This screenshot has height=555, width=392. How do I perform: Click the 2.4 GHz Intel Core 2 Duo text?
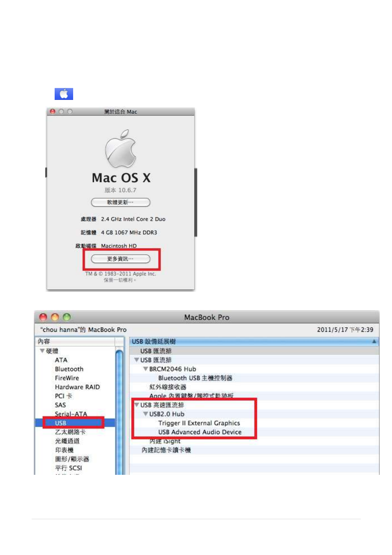[133, 219]
